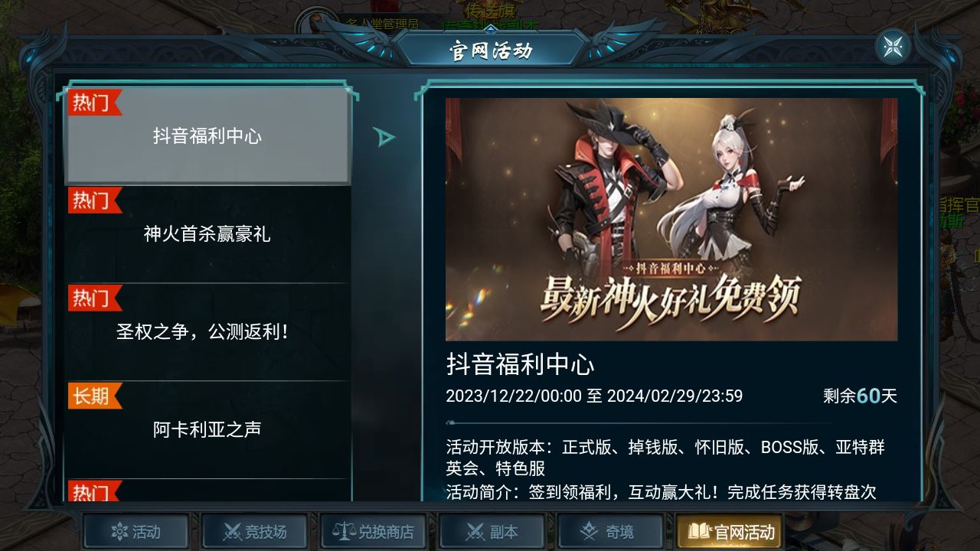Open the 神火首杀赢豪礼 event
Screen dimensions: 980x551
click(x=207, y=234)
